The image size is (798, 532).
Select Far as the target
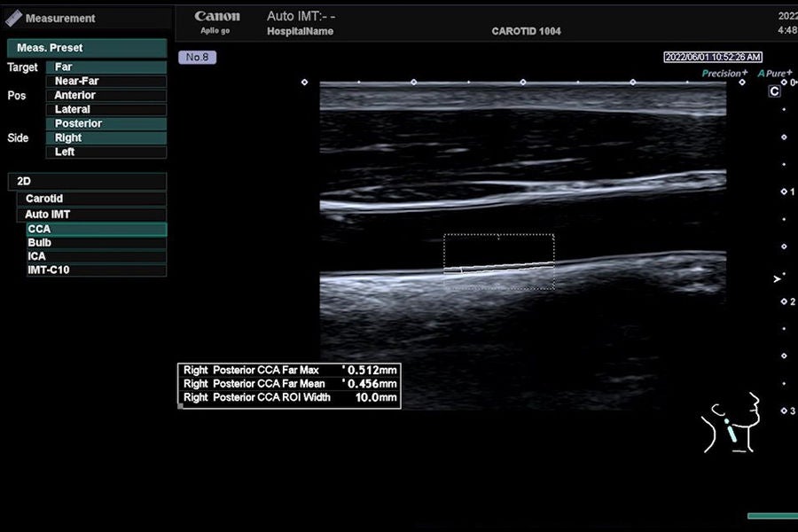(106, 67)
